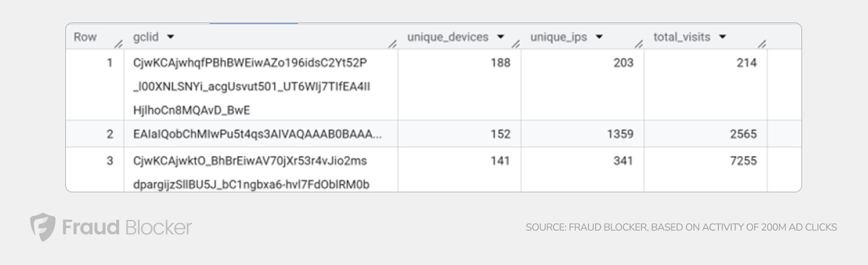The height and width of the screenshot is (265, 868).
Task: Click the Fraud Blocker shield logo
Action: 42,227
